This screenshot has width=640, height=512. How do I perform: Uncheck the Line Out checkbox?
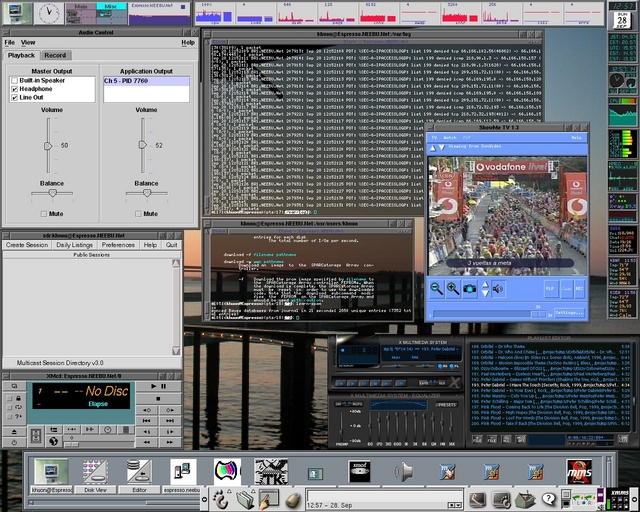15,98
